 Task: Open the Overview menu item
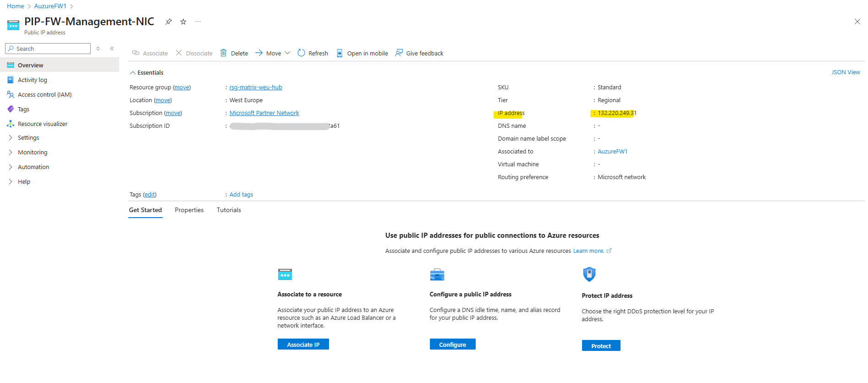(x=60, y=65)
